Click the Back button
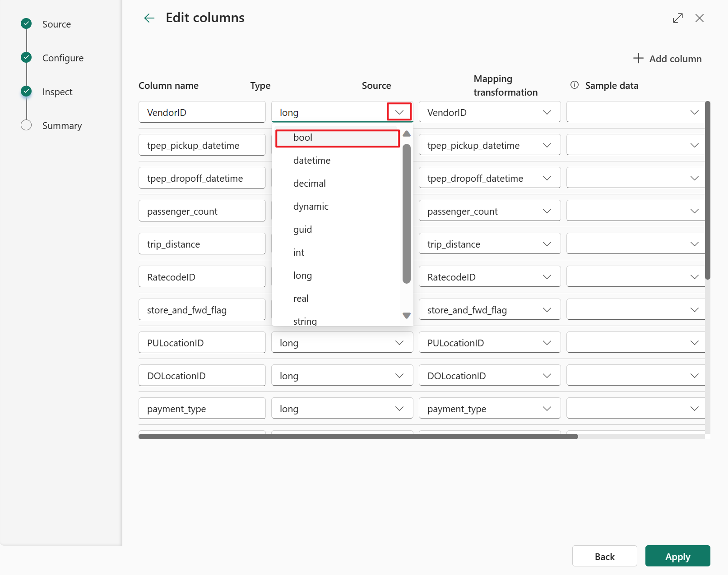This screenshot has height=575, width=728. (x=604, y=556)
